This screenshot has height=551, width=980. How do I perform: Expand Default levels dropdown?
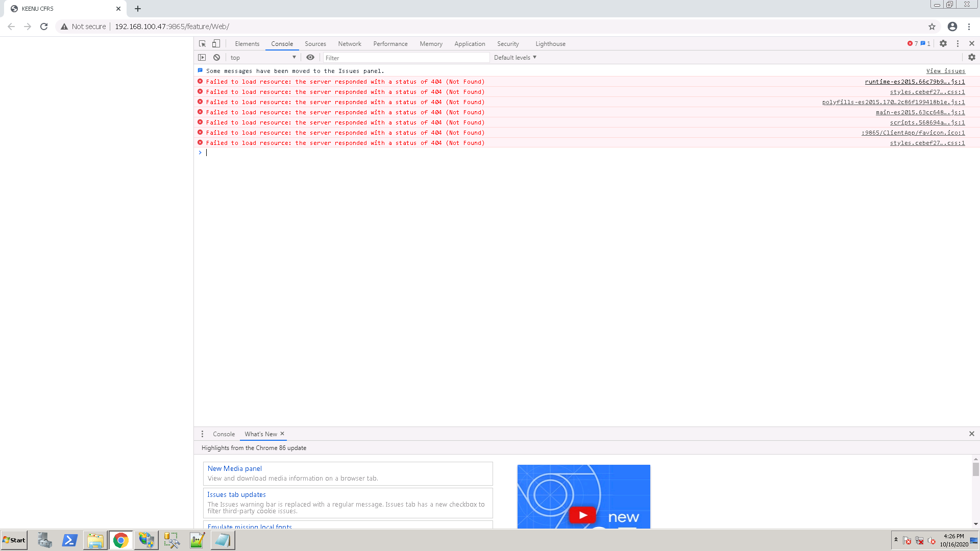coord(515,58)
